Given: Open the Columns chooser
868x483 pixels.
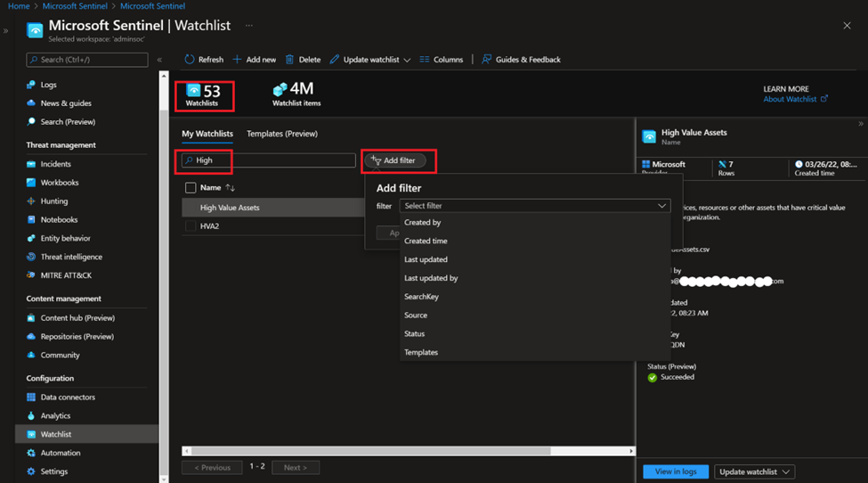Looking at the screenshot, I should coord(442,60).
